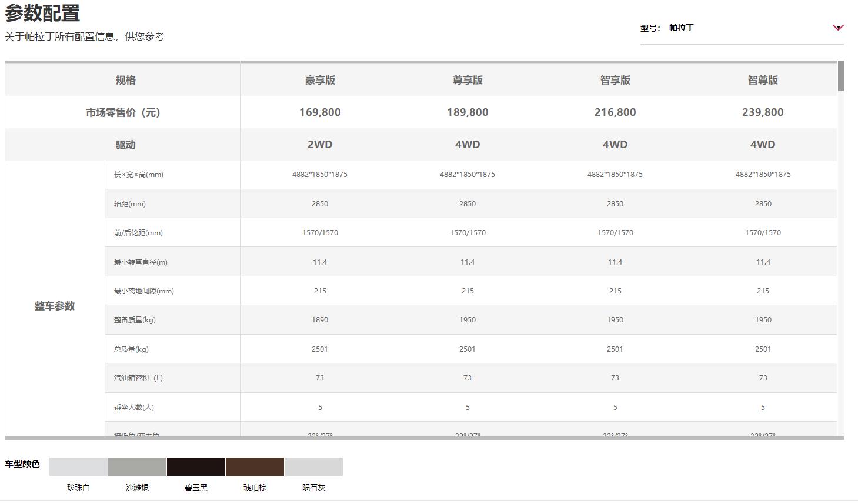858x504 pixels.
Task: Click the 4WD cell under 智尊版
Action: [763, 145]
